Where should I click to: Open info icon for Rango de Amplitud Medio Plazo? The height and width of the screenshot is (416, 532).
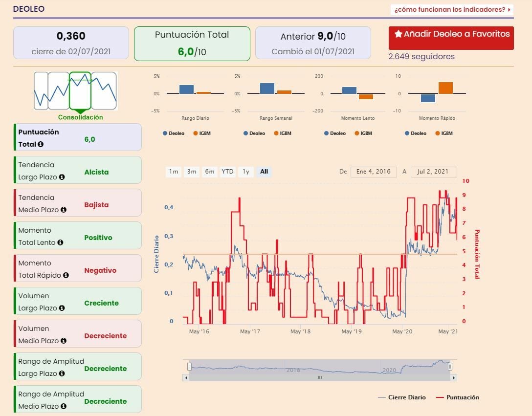pyautogui.click(x=64, y=406)
